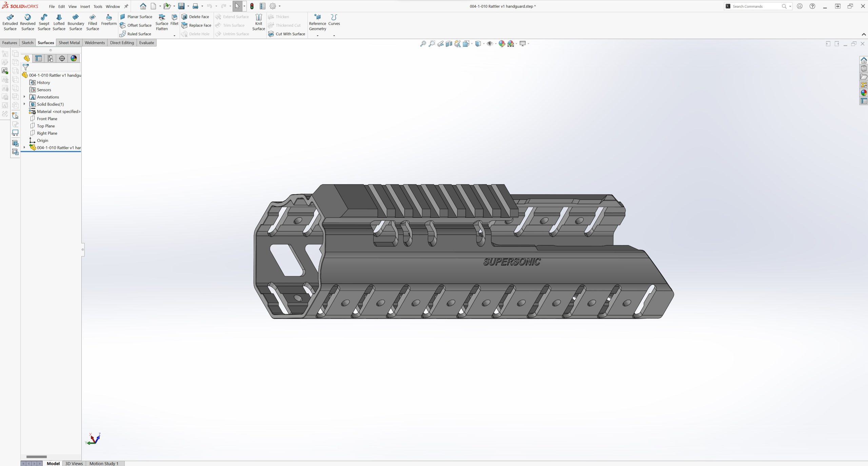Open the Insert menu
Screen dimensions: 868x466
85,6
